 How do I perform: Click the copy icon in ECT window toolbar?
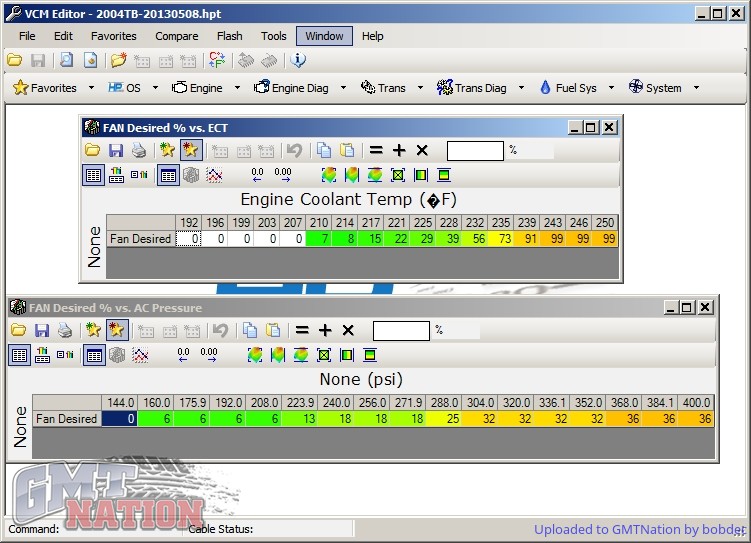coord(323,150)
